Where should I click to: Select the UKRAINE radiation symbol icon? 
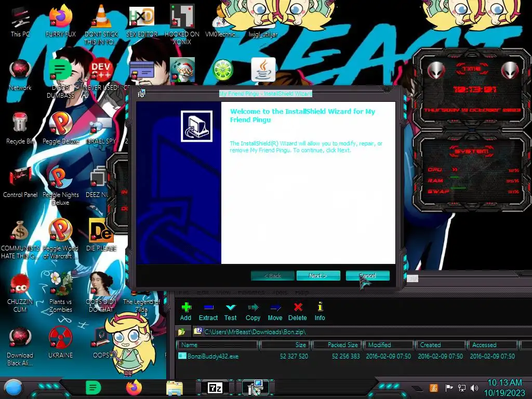pyautogui.click(x=61, y=343)
